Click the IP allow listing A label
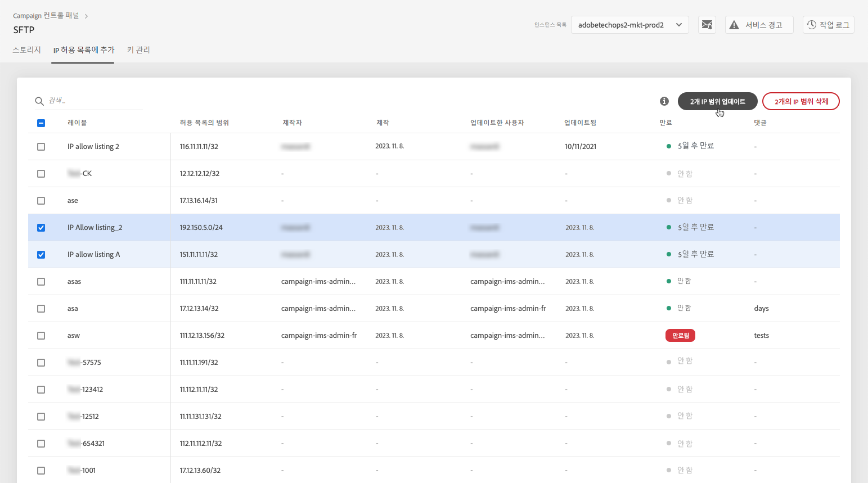Screen dimensions: 868x483 [93, 255]
